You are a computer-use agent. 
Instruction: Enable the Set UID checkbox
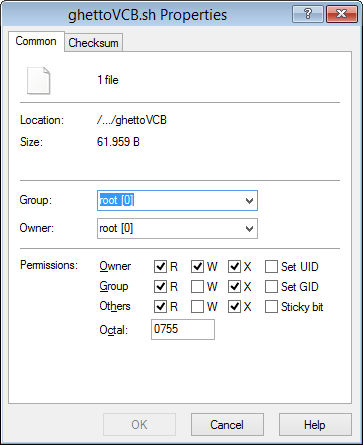tap(271, 267)
